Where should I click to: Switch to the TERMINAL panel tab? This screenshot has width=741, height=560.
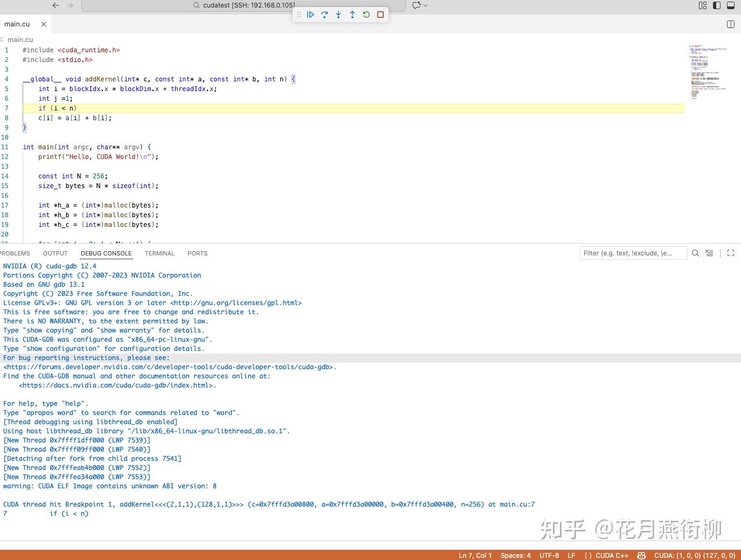click(160, 253)
